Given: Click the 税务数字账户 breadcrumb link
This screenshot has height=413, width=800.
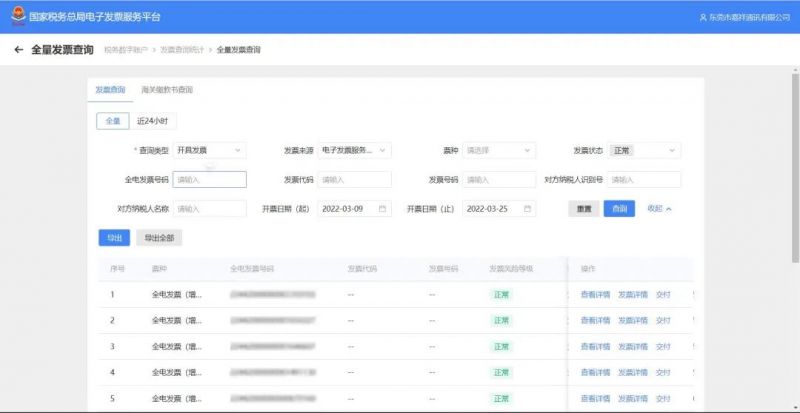Looking at the screenshot, I should 127,50.
